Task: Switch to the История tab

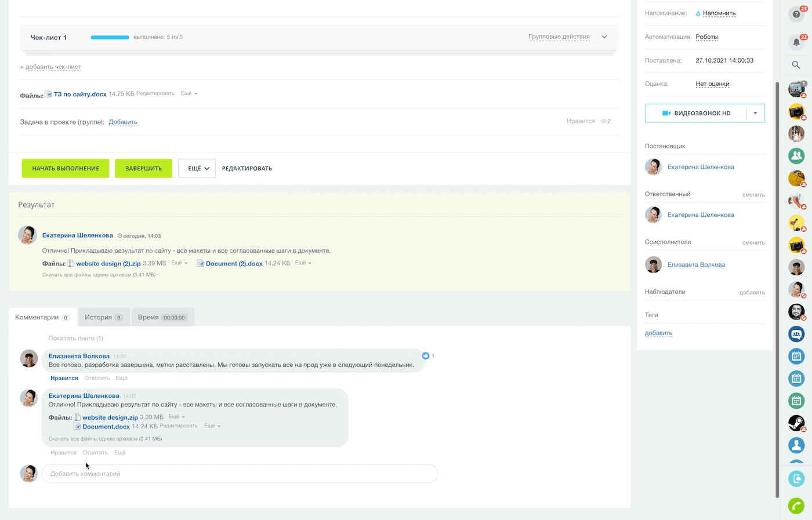Action: [x=103, y=317]
